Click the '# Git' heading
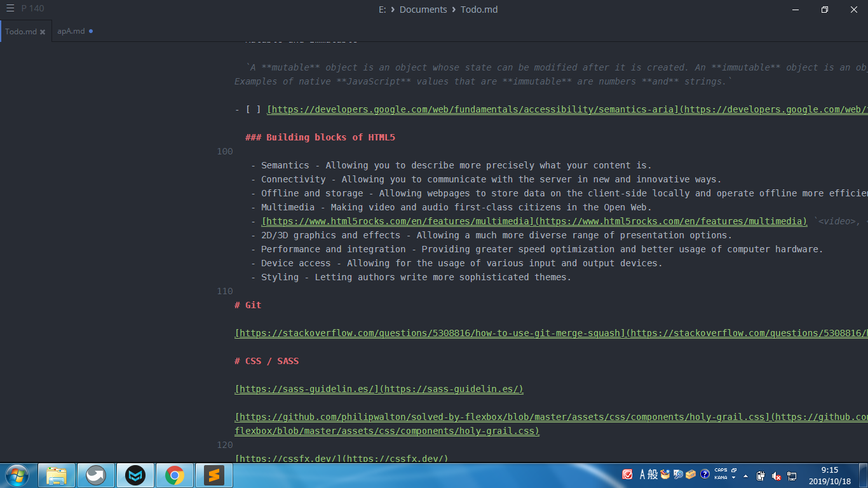The image size is (868, 488). pyautogui.click(x=248, y=305)
